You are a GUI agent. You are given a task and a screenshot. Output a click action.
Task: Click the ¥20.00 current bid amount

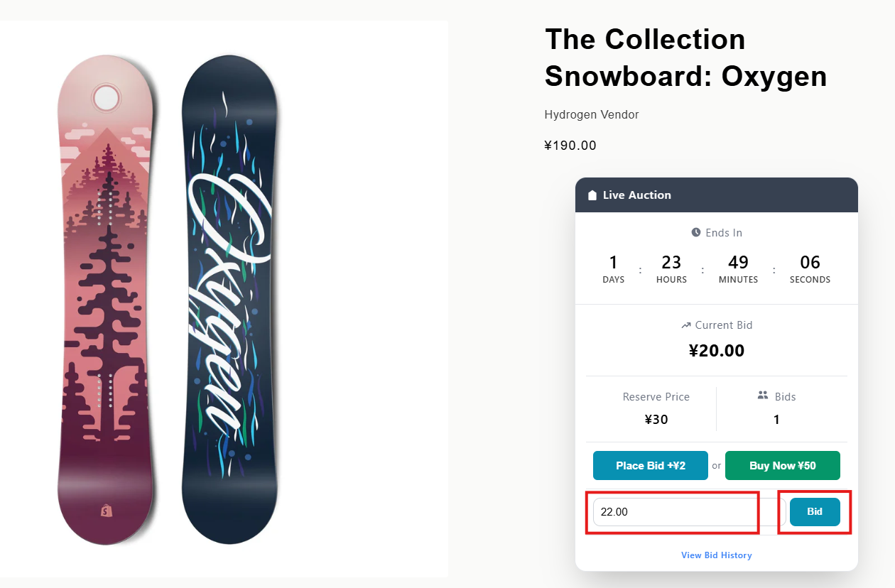(x=717, y=351)
